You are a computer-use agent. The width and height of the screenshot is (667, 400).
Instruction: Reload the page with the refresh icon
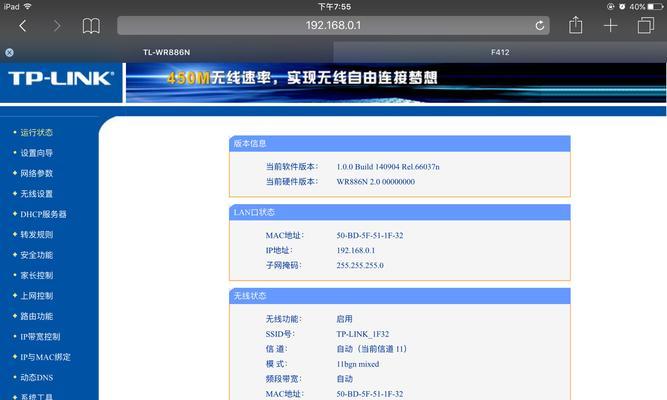click(539, 26)
